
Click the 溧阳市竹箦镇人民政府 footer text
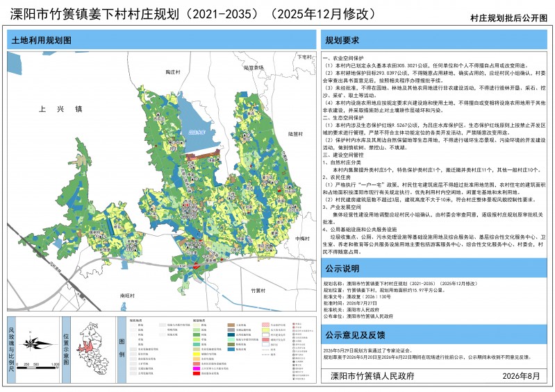[x=372, y=376]
